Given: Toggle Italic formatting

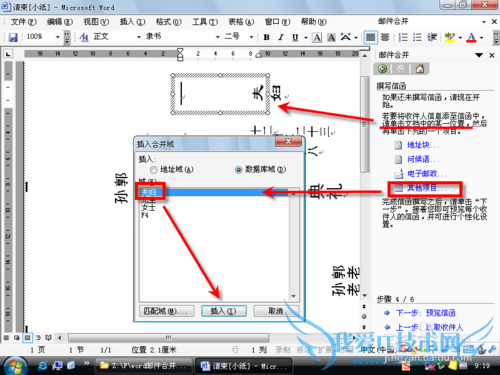Looking at the screenshot, I should pos(281,37).
